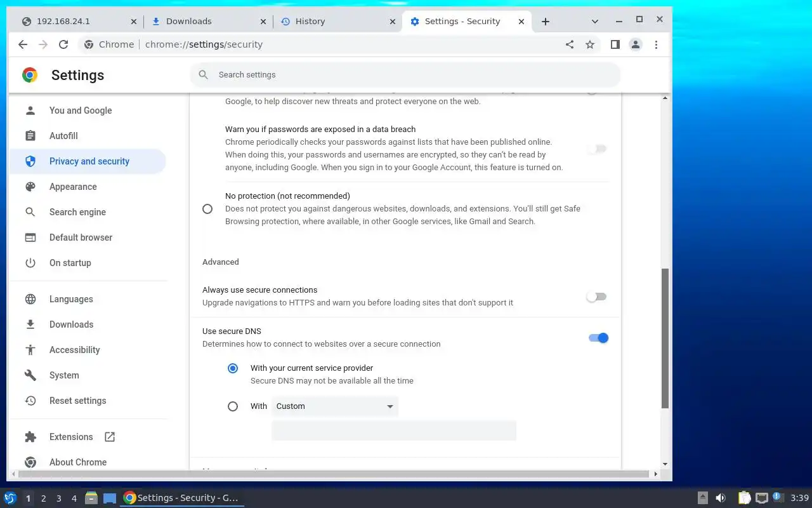Click the vertical scrollbar thumb
This screenshot has height=508, width=812.
coord(665,338)
